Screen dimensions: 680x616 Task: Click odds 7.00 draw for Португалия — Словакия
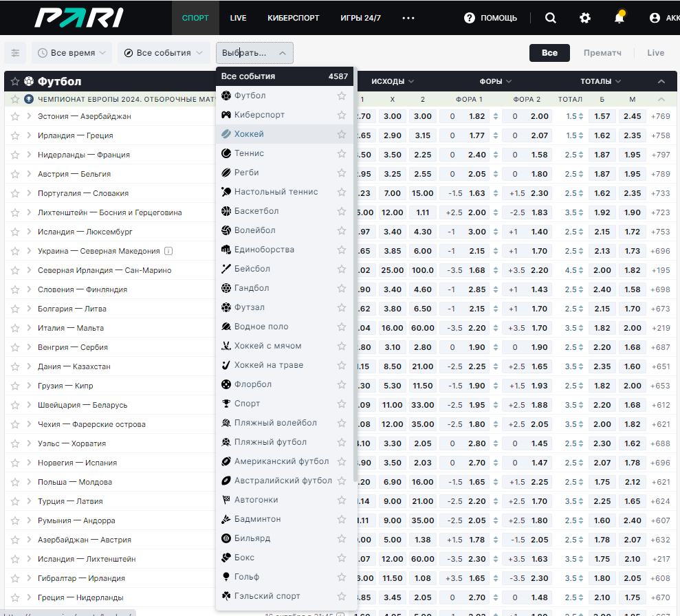pyautogui.click(x=392, y=193)
